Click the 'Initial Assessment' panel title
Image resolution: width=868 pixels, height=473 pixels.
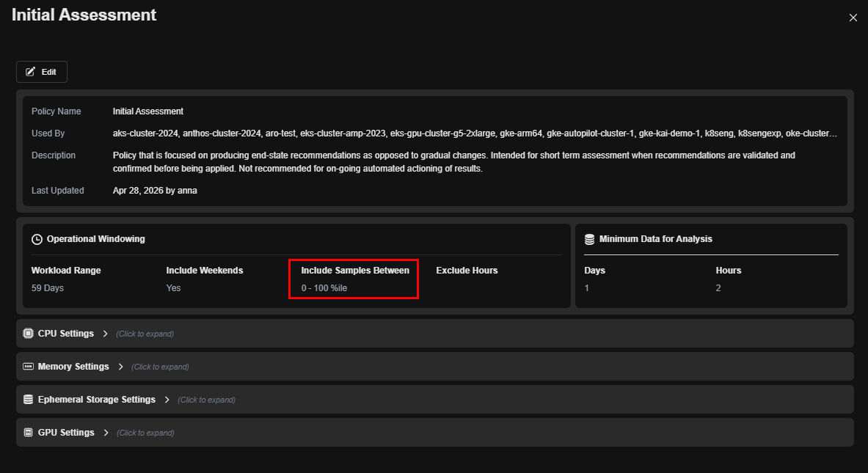click(84, 15)
